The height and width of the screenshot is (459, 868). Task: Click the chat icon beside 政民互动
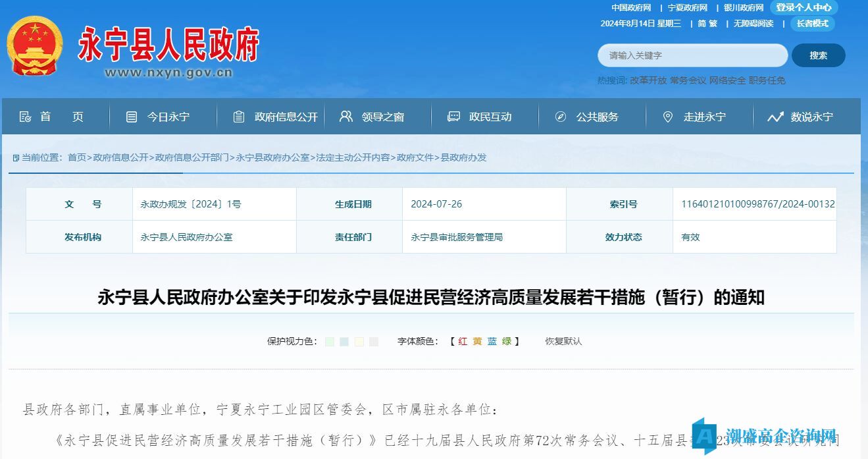(453, 117)
